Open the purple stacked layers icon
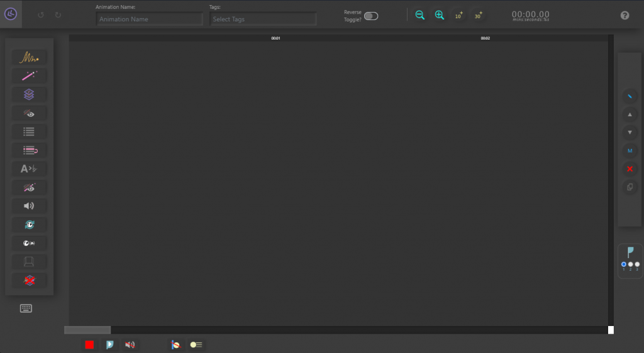This screenshot has height=353, width=644. (x=29, y=95)
